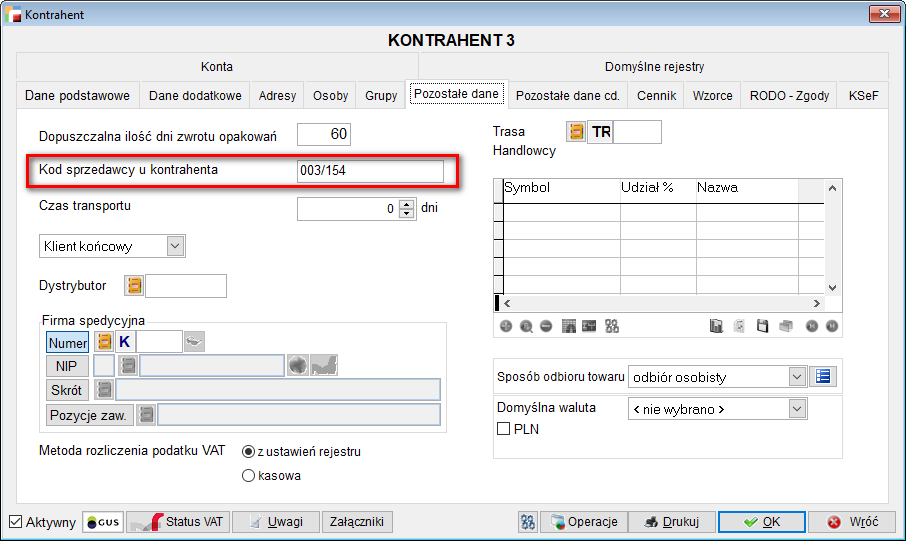Click the Dystrybutor lookup list icon

pyautogui.click(x=134, y=286)
